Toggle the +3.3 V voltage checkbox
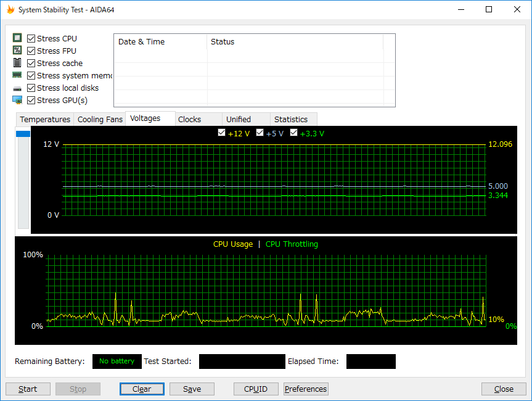This screenshot has width=532, height=401. click(x=293, y=133)
